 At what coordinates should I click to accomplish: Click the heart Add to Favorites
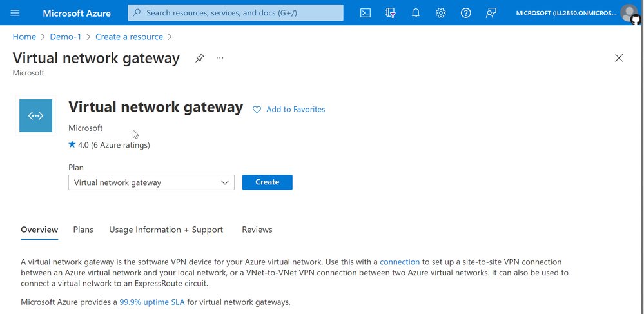[x=289, y=110]
